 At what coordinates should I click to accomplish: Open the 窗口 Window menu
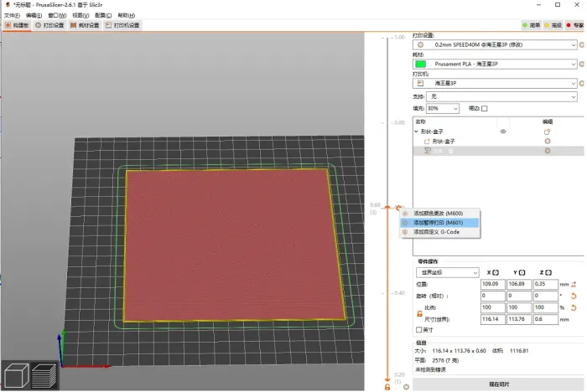57,15
